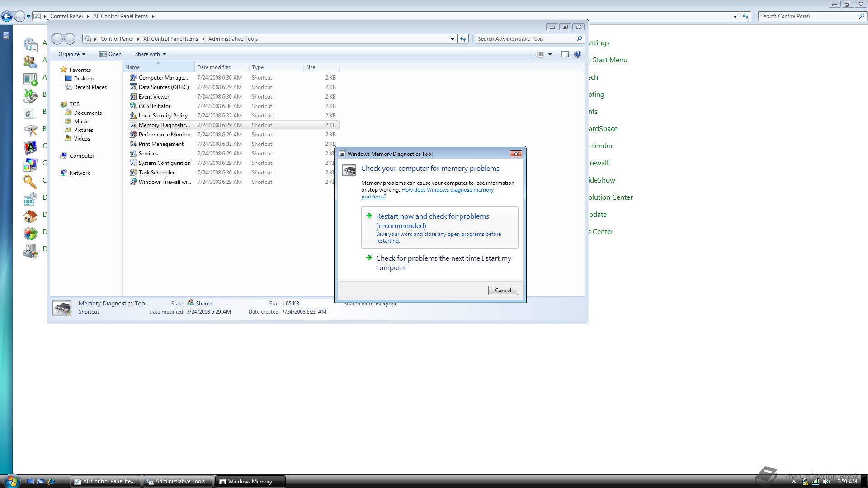Open the Organize dropdown menu
Image resolution: width=868 pixels, height=488 pixels.
(x=71, y=54)
